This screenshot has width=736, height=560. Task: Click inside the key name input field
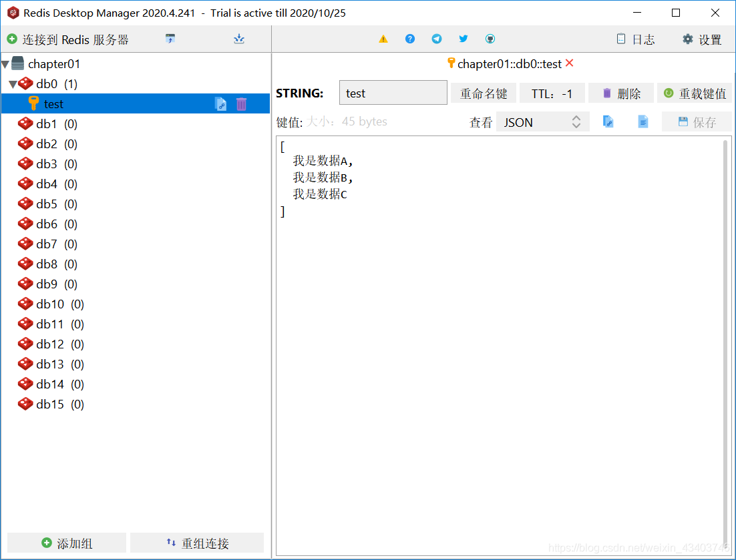click(393, 93)
